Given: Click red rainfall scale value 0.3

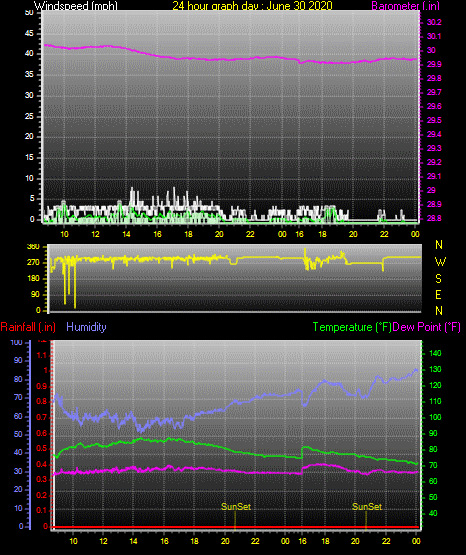Looking at the screenshot, I should [42, 479].
